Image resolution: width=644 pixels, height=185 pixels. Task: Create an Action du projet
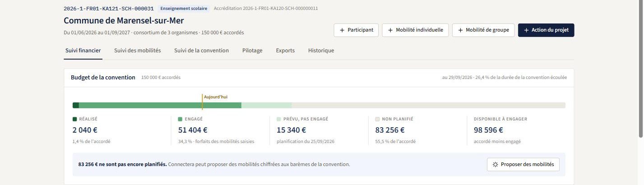coord(546,30)
